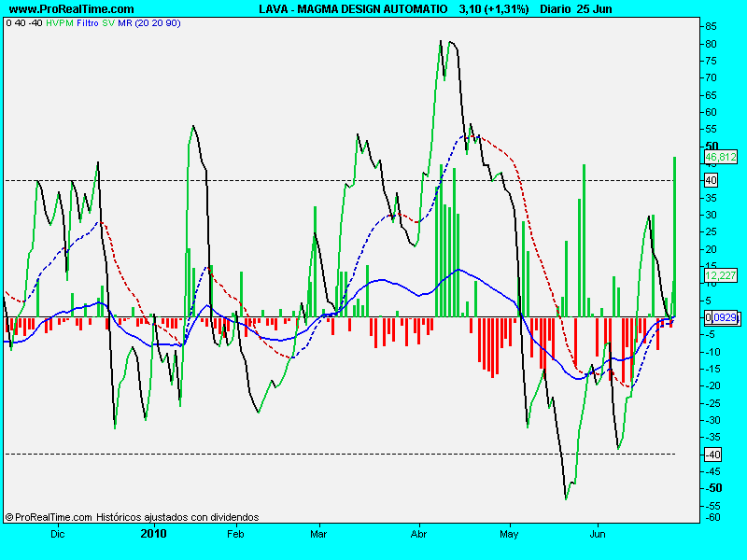This screenshot has width=747, height=560.
Task: Click the LAVA - MAGMA DESIGN AUTOMATIO title
Action: pyautogui.click(x=353, y=9)
